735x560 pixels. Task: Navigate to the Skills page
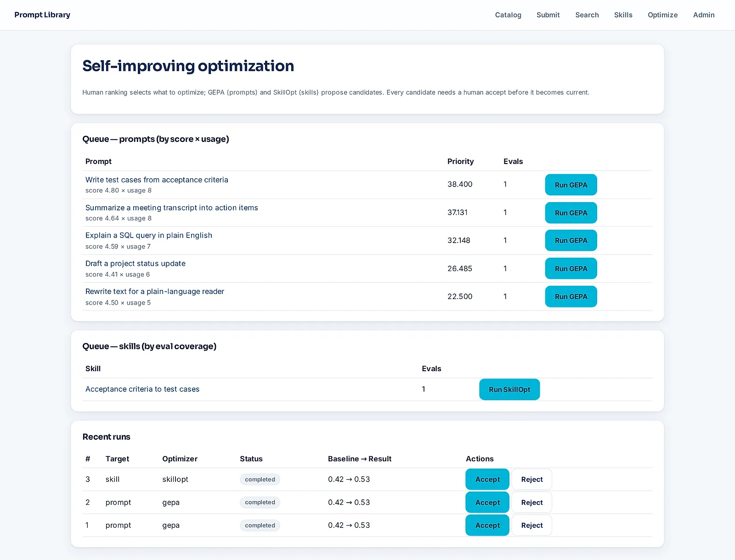pyautogui.click(x=623, y=15)
